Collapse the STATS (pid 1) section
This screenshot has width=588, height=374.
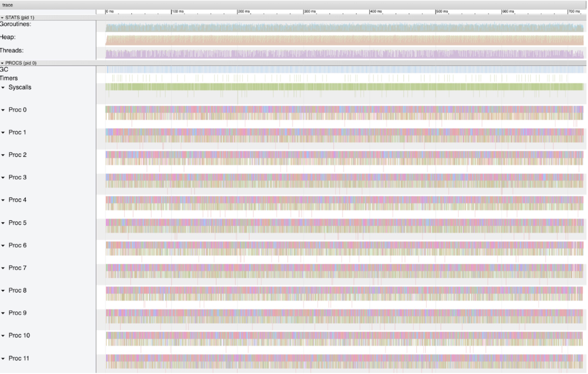(x=2, y=18)
